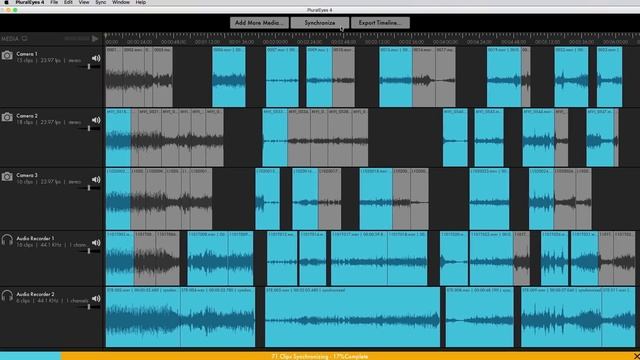Open the Apple menu

(x=6, y=2)
